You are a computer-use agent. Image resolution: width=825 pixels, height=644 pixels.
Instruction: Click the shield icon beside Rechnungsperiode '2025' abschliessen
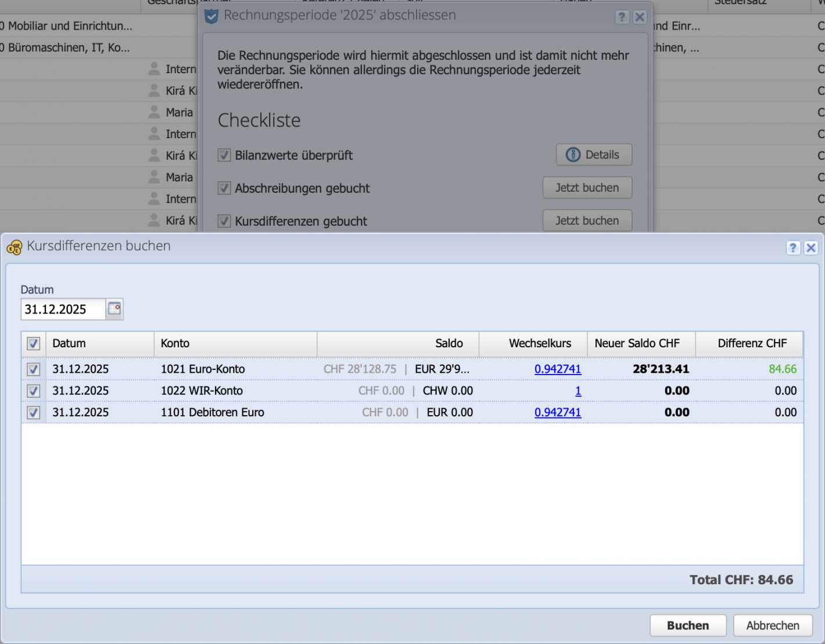point(210,17)
